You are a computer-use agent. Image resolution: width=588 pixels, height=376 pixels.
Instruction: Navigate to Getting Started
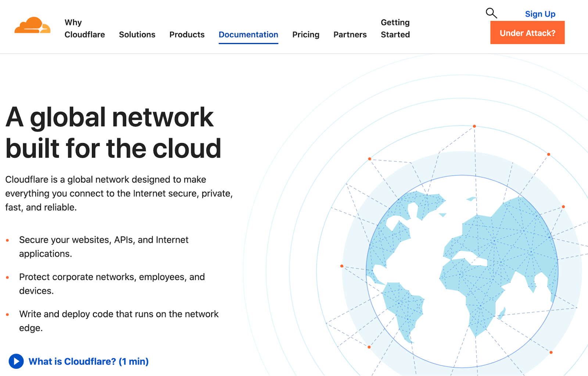pos(395,28)
